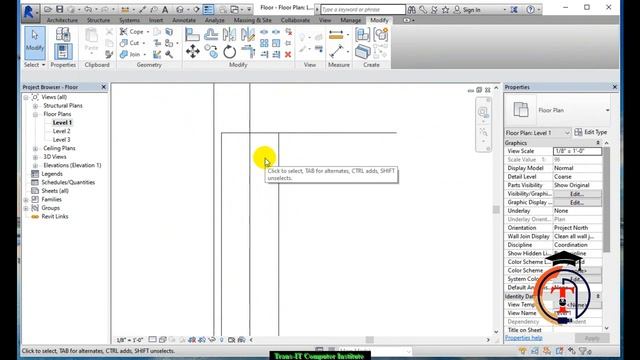Click the View Scale value field
The width and height of the screenshot is (640, 360).
pos(577,151)
